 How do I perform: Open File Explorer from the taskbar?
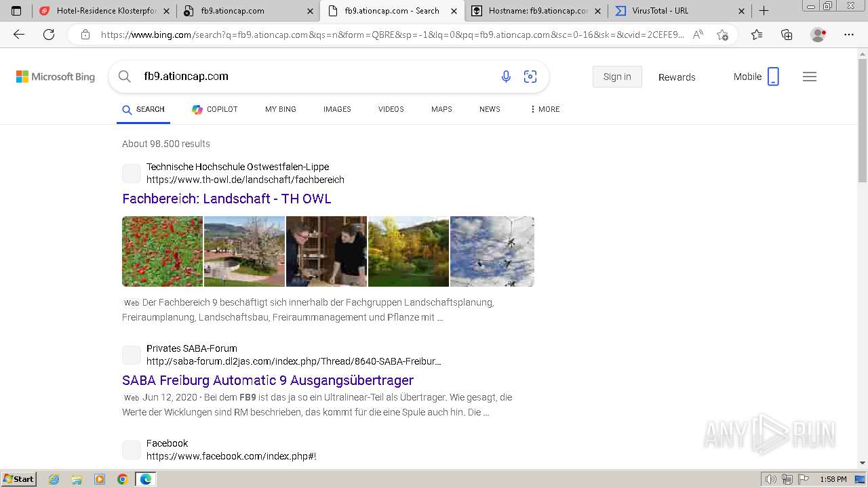(x=77, y=479)
